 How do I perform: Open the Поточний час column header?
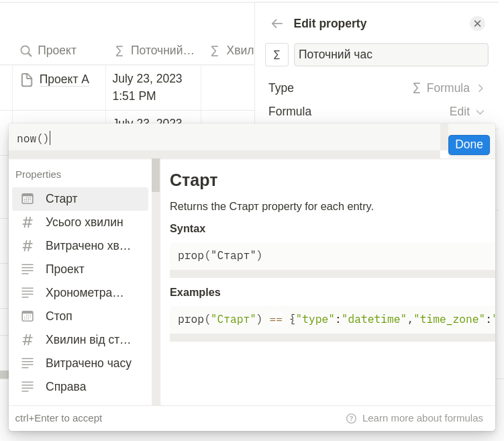coord(155,50)
